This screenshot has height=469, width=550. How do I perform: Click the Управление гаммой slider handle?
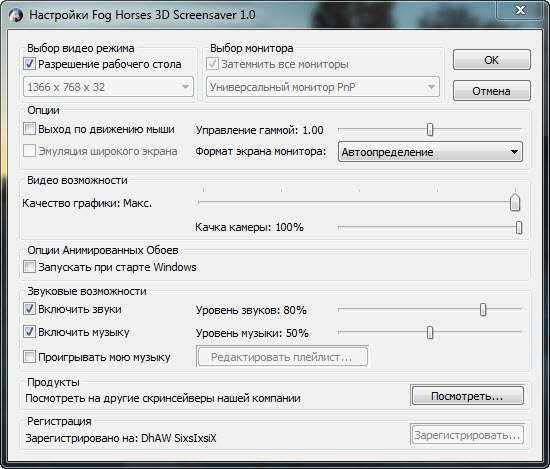coord(430,129)
